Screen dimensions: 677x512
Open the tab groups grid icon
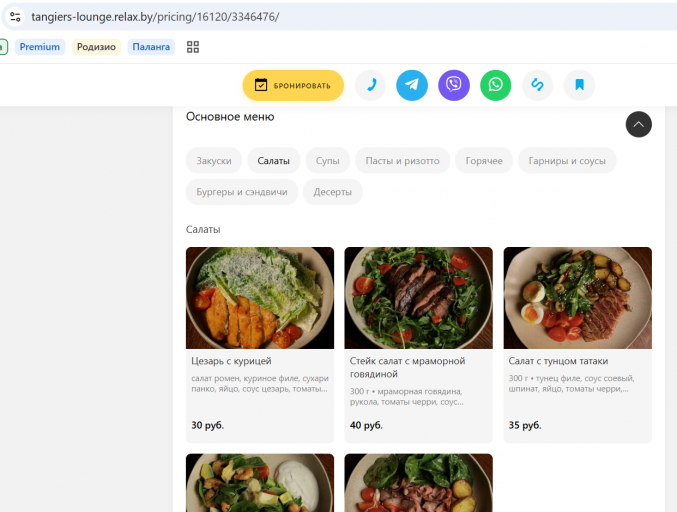tap(193, 47)
